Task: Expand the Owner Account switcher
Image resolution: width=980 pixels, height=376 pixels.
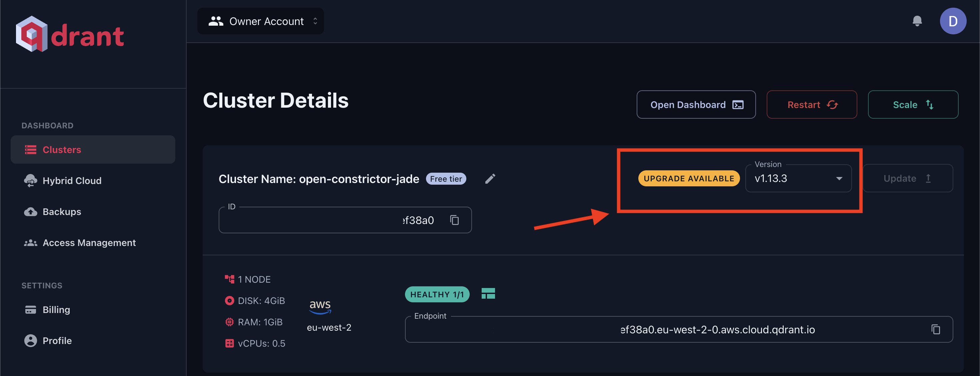Action: 261,21
